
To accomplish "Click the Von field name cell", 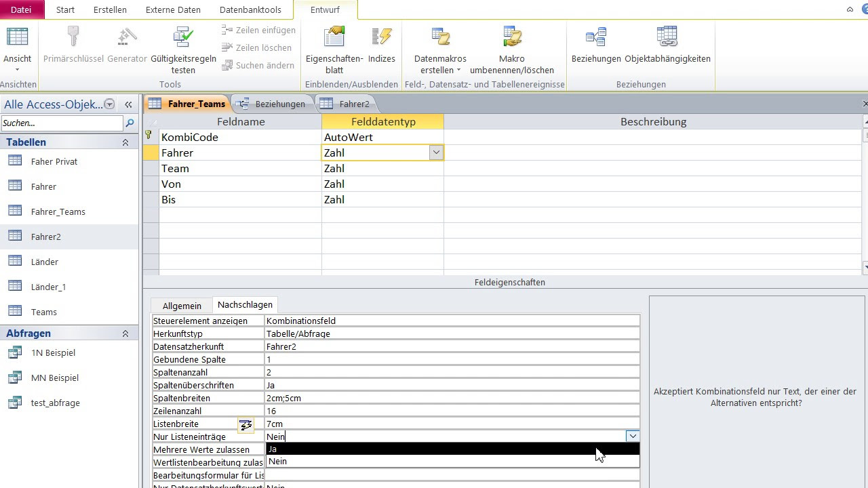I will tap(240, 184).
